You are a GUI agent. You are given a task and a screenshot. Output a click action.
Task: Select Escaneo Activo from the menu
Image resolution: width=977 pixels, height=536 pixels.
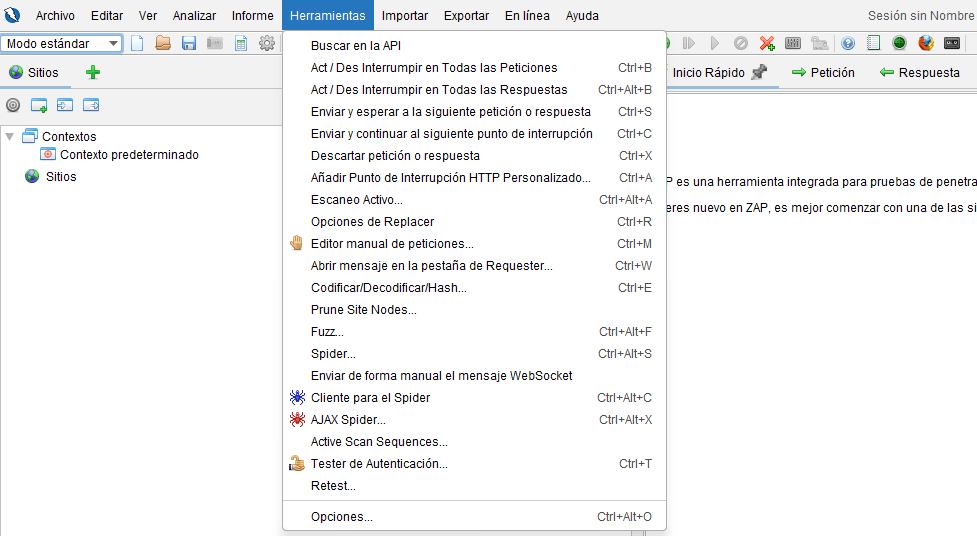click(357, 200)
